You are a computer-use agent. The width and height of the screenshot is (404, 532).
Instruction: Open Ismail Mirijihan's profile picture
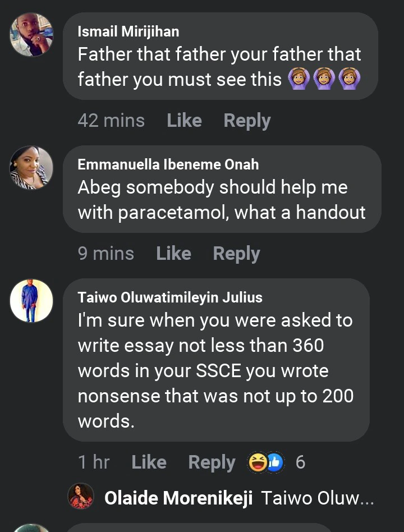[31, 35]
